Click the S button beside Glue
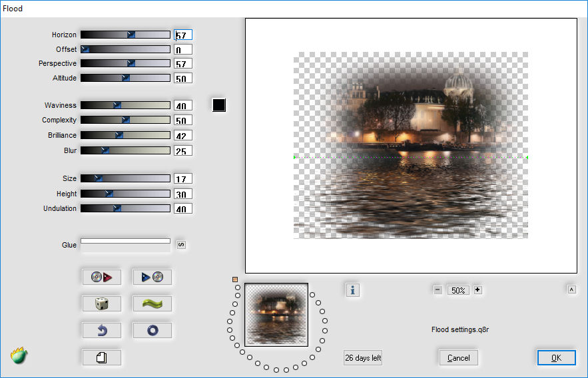Viewport: 588px width, 378px height. 181,245
